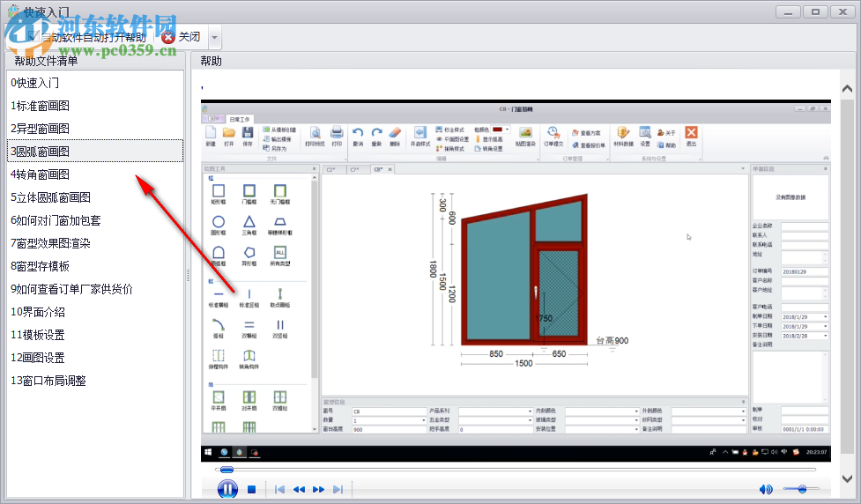The image size is (861, 504).
Task: Open 0快速入门 help topic
Action: pos(95,83)
